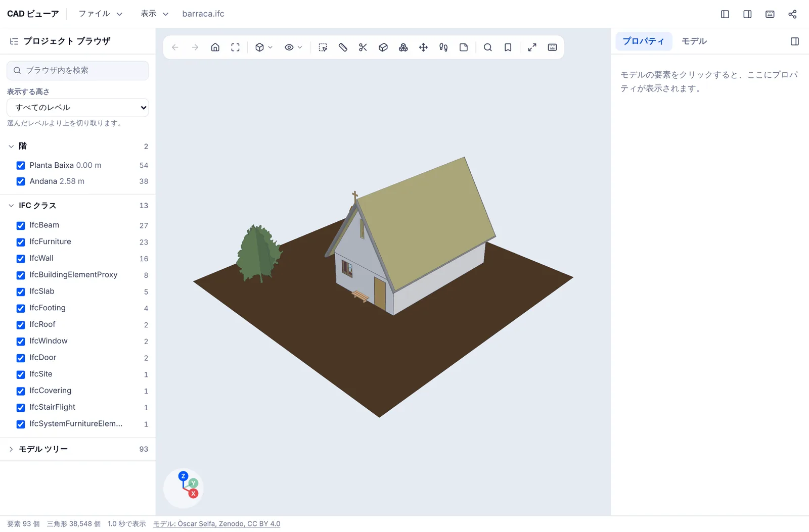Image resolution: width=809 pixels, height=532 pixels.
Task: Click the stacked cubes explode icon
Action: pyautogui.click(x=403, y=47)
